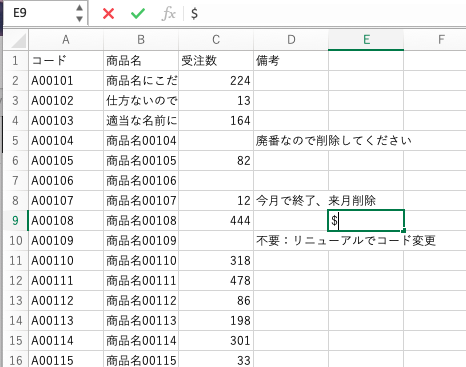Click the note 不要：リニューアルでコード変更

346,241
